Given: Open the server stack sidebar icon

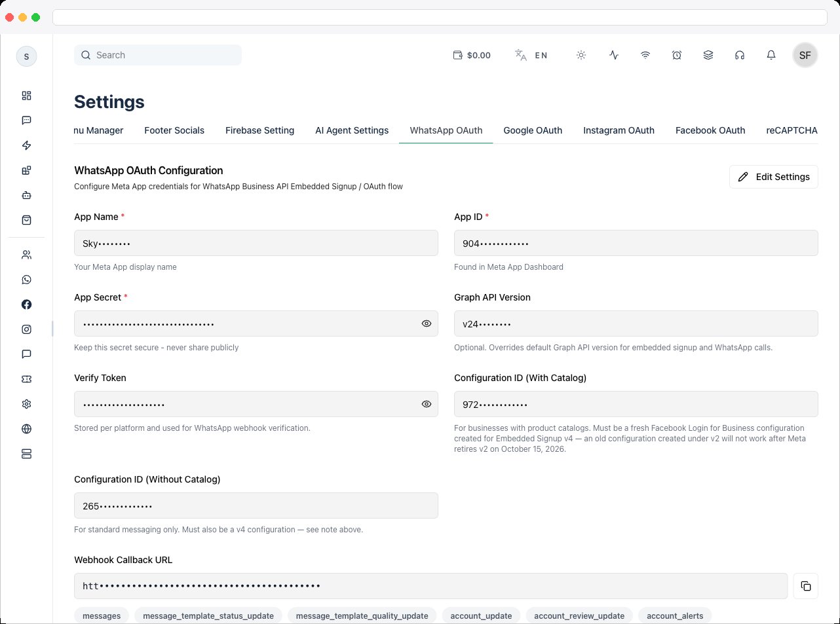Looking at the screenshot, I should 26,454.
